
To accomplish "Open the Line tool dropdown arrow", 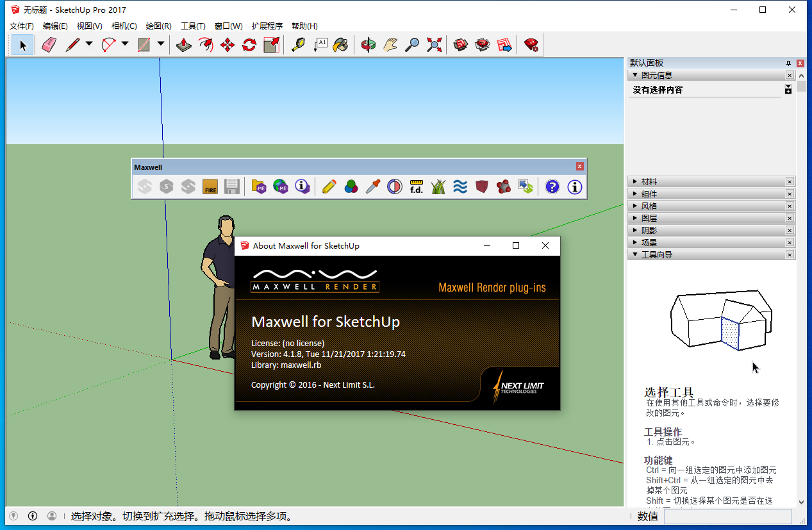I will tap(88, 45).
